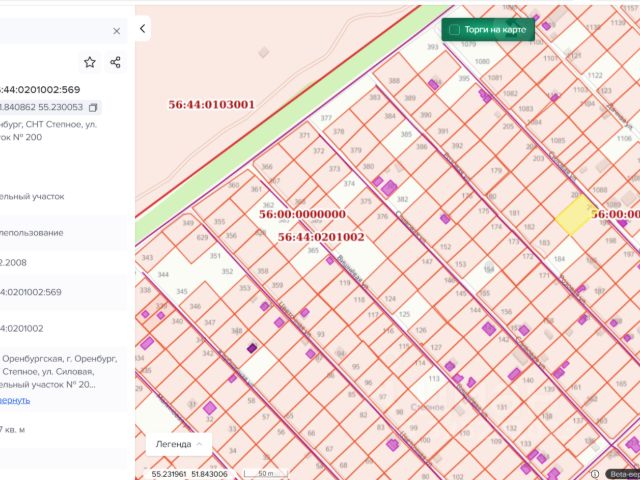
Task: Click the 50 m scale bar
Action: (266, 473)
